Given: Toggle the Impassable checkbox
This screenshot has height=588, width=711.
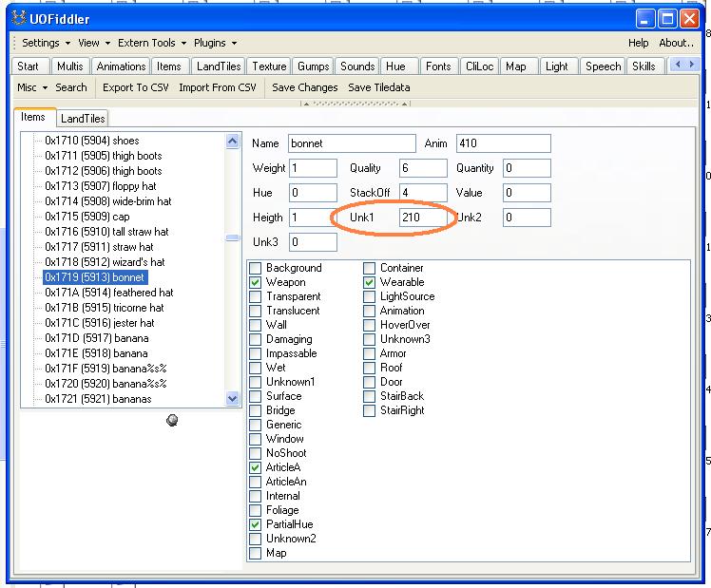Looking at the screenshot, I should coord(256,353).
